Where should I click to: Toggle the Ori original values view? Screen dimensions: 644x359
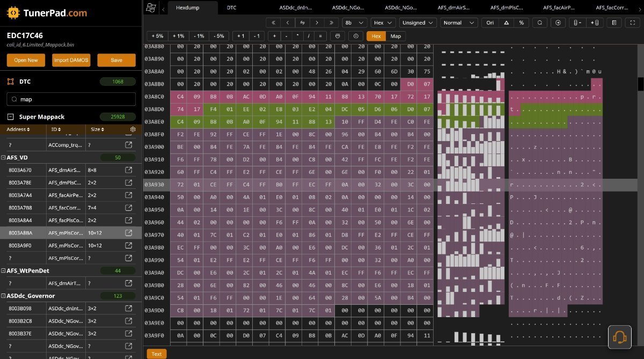pos(489,23)
